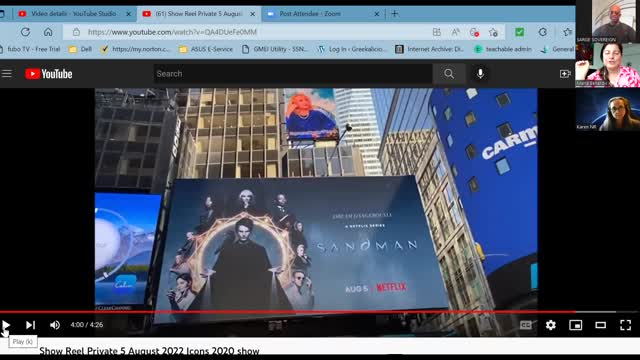Click the YouTube logo
Image resolution: width=640 pixels, height=360 pixels.
click(x=49, y=74)
